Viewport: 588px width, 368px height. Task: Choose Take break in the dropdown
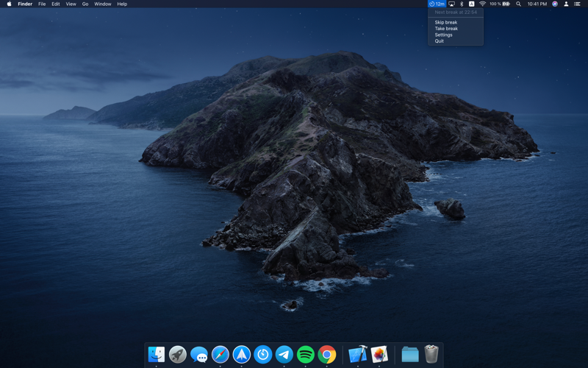pos(445,29)
